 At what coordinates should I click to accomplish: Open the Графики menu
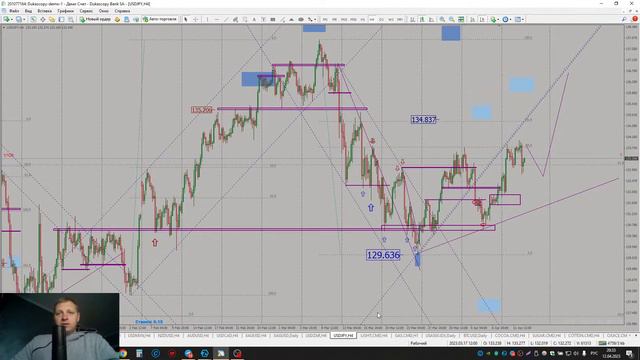[65, 11]
